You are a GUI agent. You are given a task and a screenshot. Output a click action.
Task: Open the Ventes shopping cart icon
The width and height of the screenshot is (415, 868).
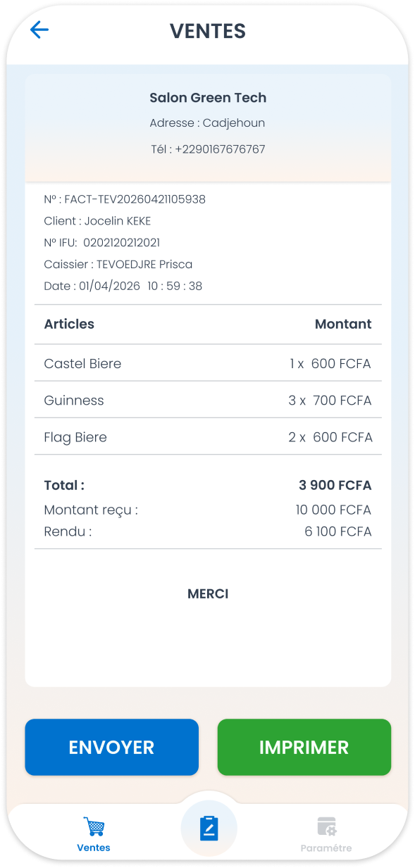pos(94,826)
